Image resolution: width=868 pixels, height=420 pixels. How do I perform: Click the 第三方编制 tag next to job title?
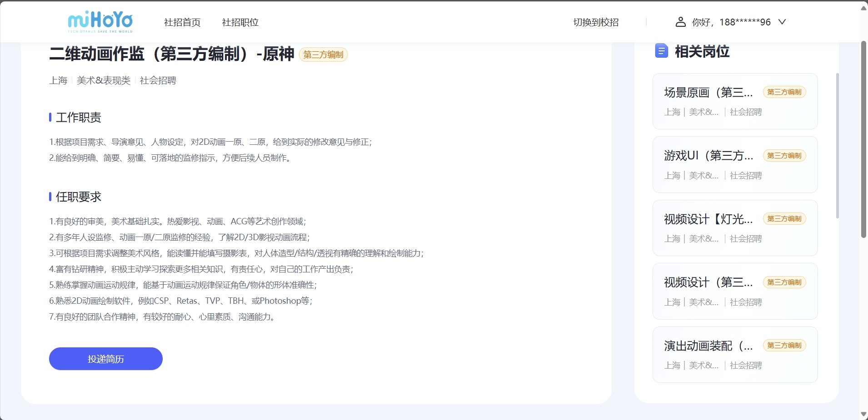click(x=323, y=54)
